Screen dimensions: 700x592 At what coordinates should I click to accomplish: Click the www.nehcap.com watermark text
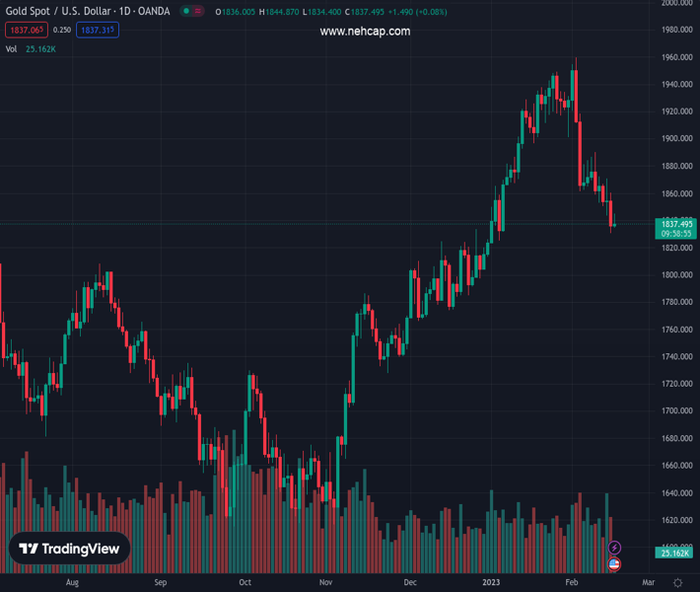(x=365, y=32)
